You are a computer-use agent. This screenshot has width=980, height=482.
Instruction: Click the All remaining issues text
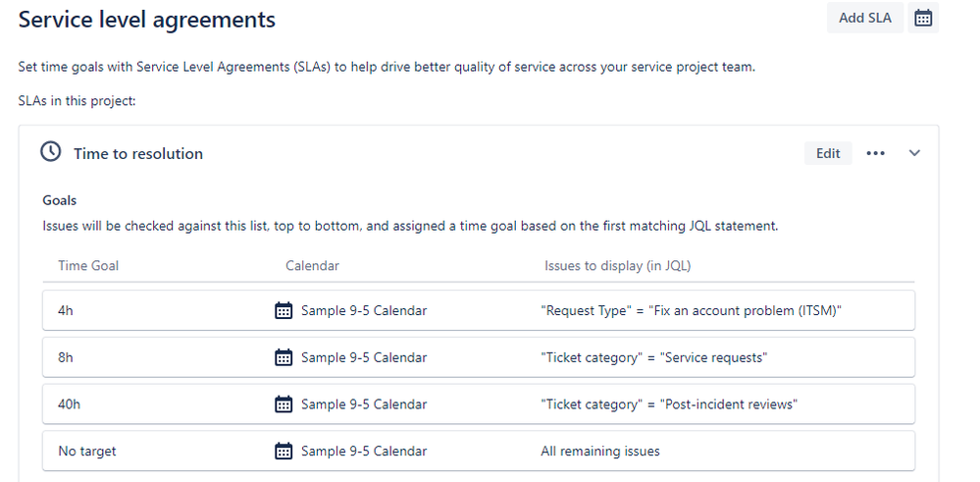pyautogui.click(x=599, y=451)
